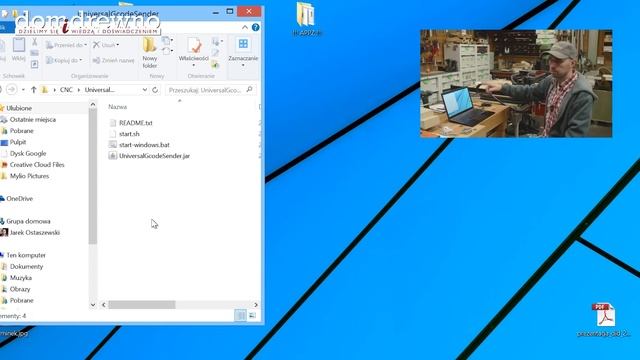The image size is (640, 360).
Task: Select Dysk Google in navigation pane
Action: click(28, 153)
